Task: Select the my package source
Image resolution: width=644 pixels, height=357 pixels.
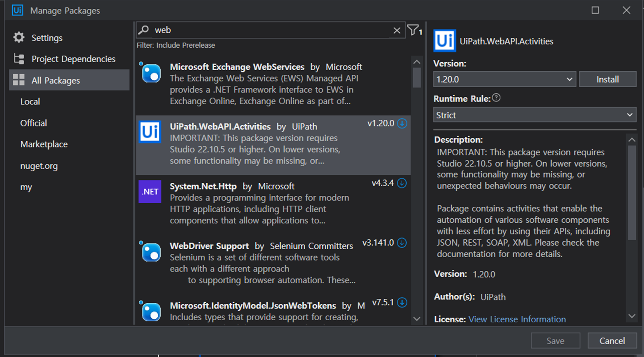Action: point(26,187)
